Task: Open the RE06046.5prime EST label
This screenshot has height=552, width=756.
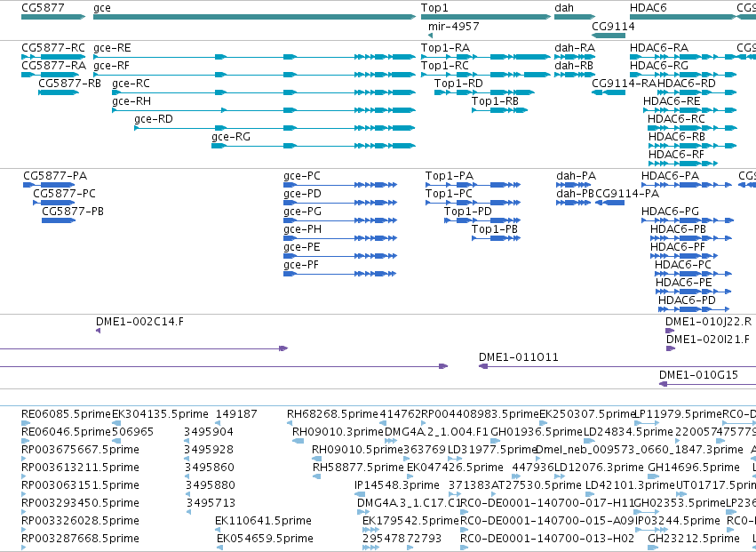Action: 66,432
